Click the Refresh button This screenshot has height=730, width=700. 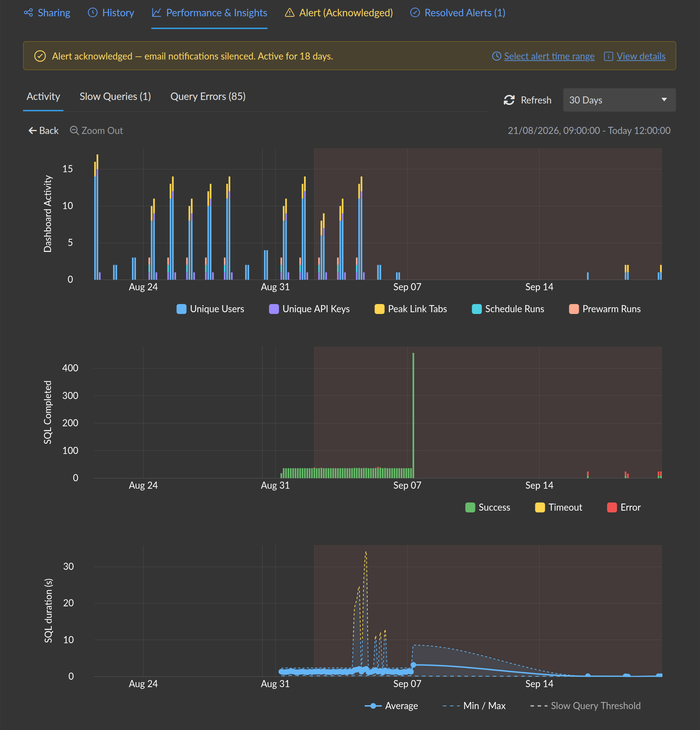[x=527, y=100]
